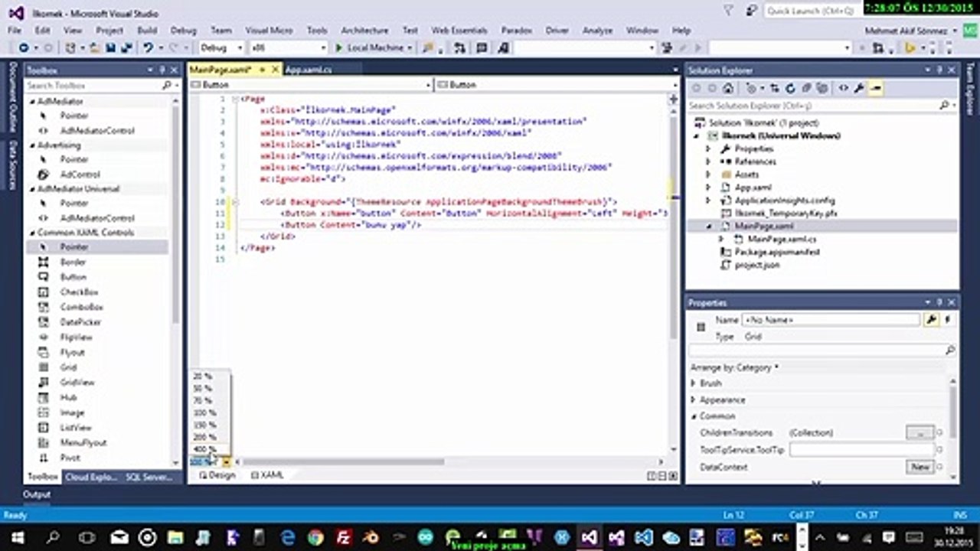Open taskbar search

coord(54,537)
